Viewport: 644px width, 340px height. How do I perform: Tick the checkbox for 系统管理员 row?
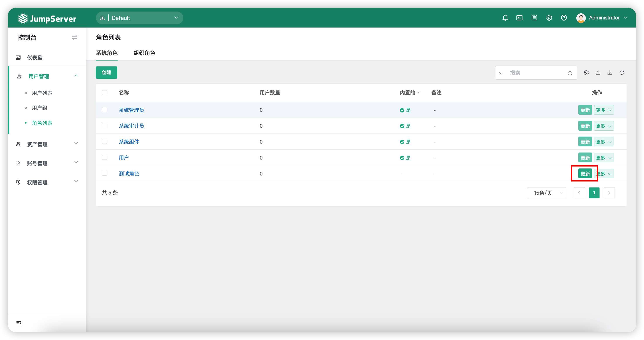click(104, 110)
